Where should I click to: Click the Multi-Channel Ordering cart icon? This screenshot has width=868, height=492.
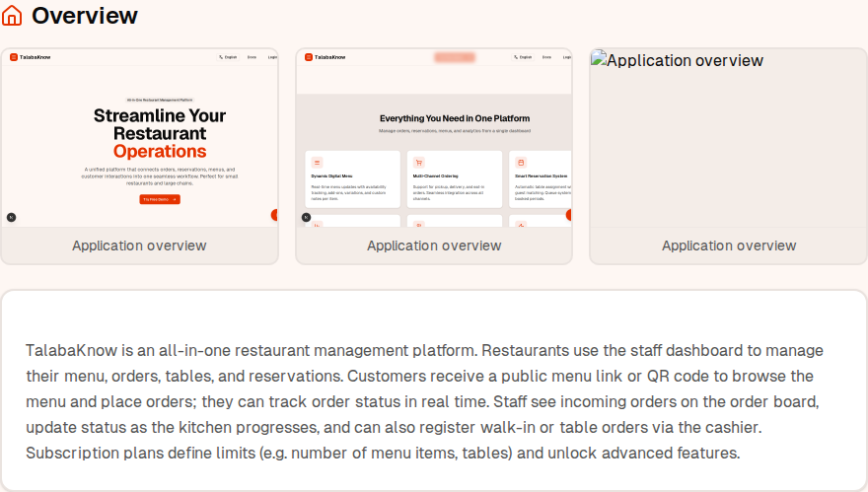419,162
